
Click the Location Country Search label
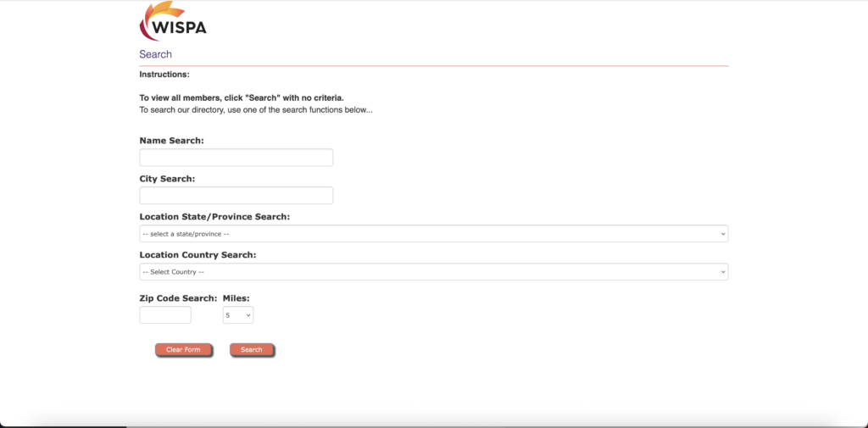pyautogui.click(x=198, y=254)
